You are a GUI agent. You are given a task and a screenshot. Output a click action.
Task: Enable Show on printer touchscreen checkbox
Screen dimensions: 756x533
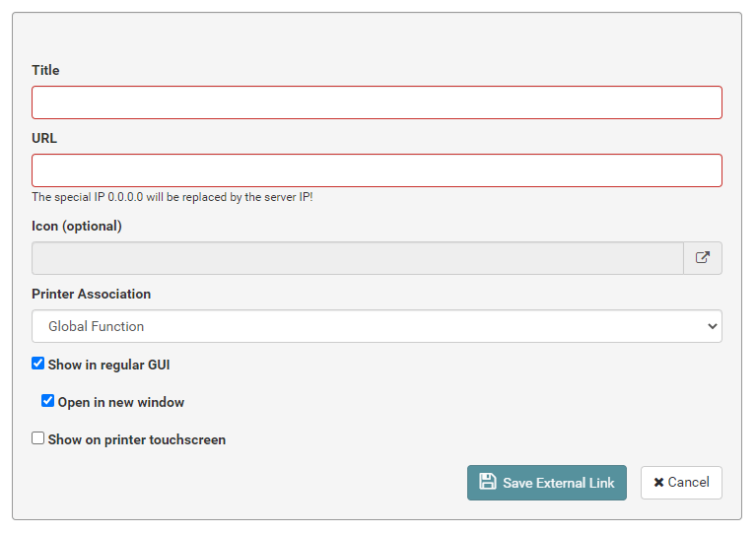(38, 438)
